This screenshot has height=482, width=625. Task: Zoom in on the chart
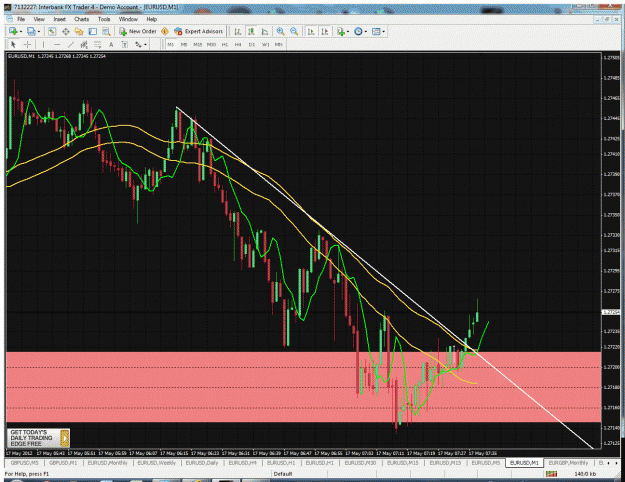tap(281, 31)
